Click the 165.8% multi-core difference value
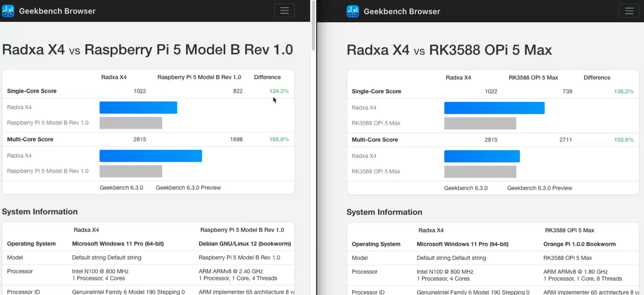Viewport: 644px width, 295px height. click(x=279, y=139)
